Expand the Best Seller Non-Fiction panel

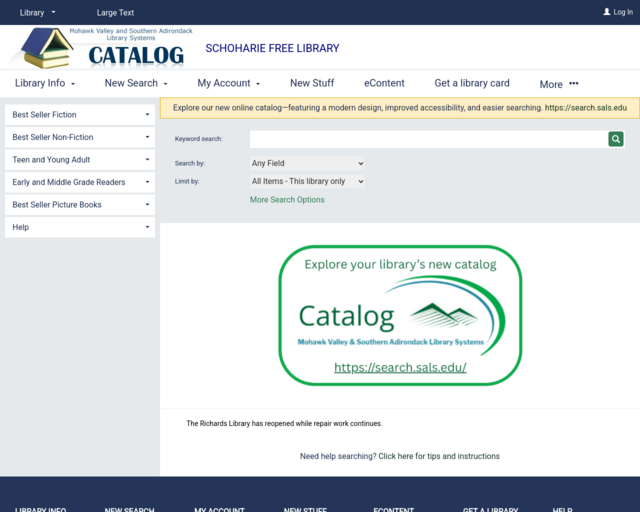coord(80,137)
